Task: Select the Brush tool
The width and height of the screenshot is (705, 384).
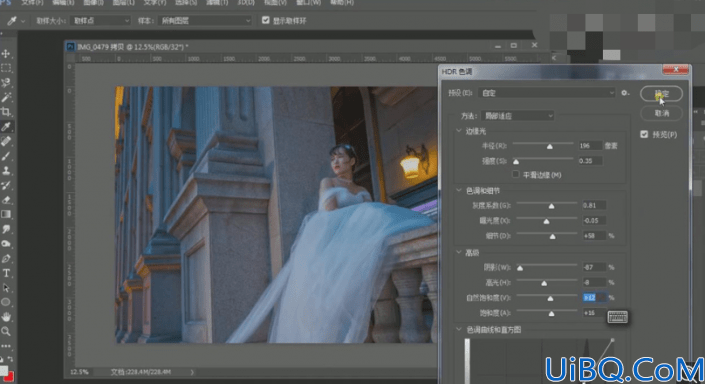Action: pos(6,156)
